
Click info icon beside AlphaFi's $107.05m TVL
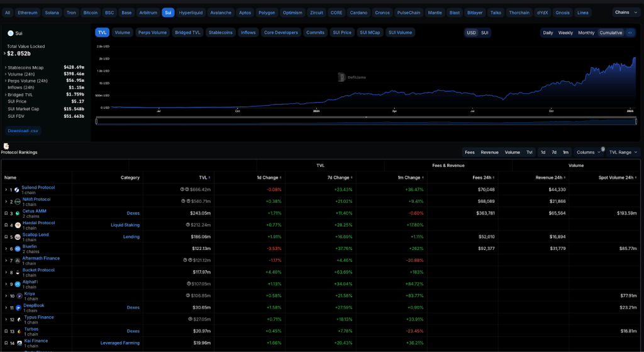[x=189, y=284]
